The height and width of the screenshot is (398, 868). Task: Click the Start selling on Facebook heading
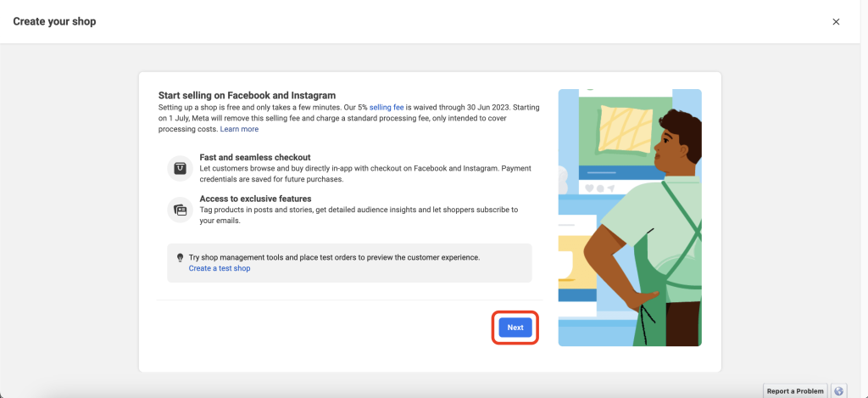point(247,95)
